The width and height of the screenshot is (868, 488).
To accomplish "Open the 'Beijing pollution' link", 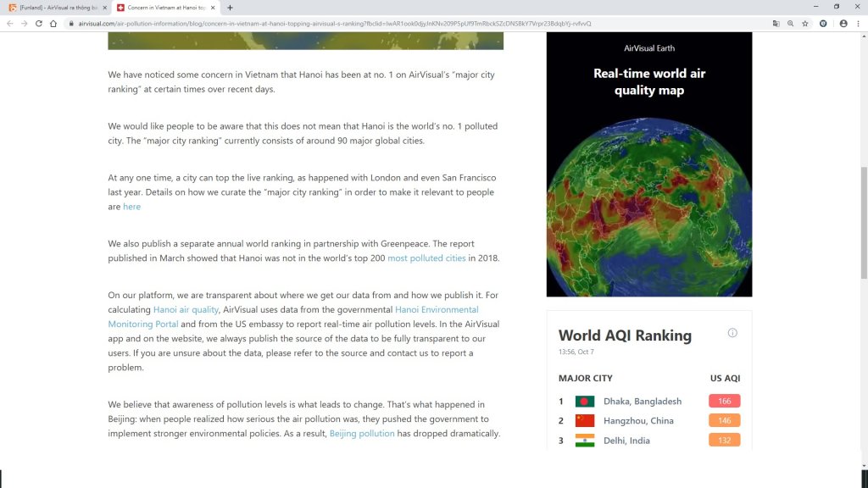I will (x=362, y=433).
